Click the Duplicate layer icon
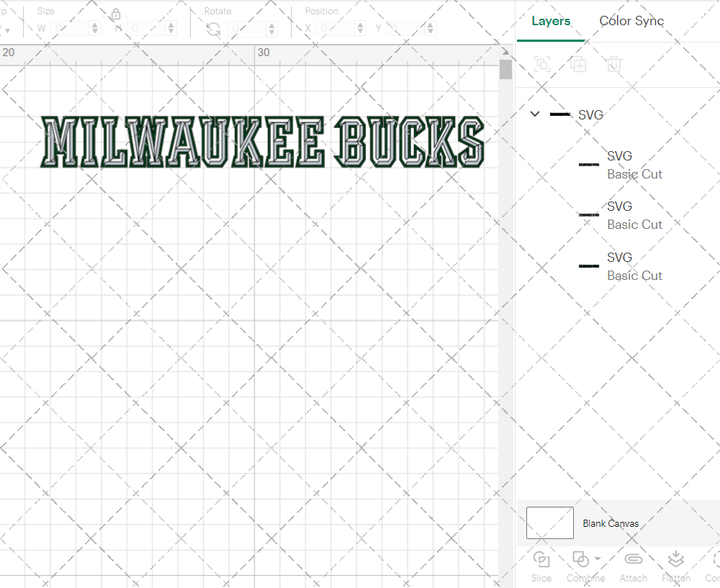This screenshot has width=720, height=588. pyautogui.click(x=578, y=64)
